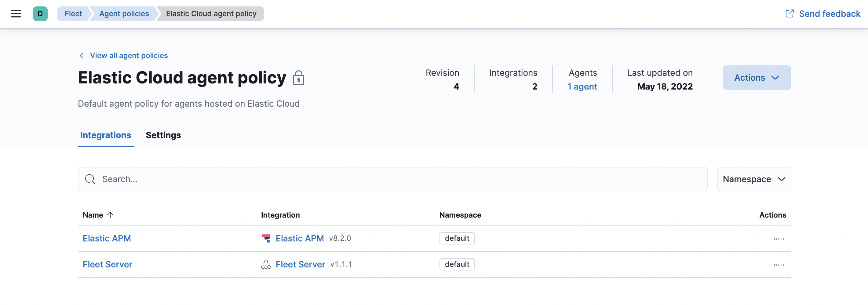
Task: Click the Fleet breadcrumb
Action: pos(74,13)
